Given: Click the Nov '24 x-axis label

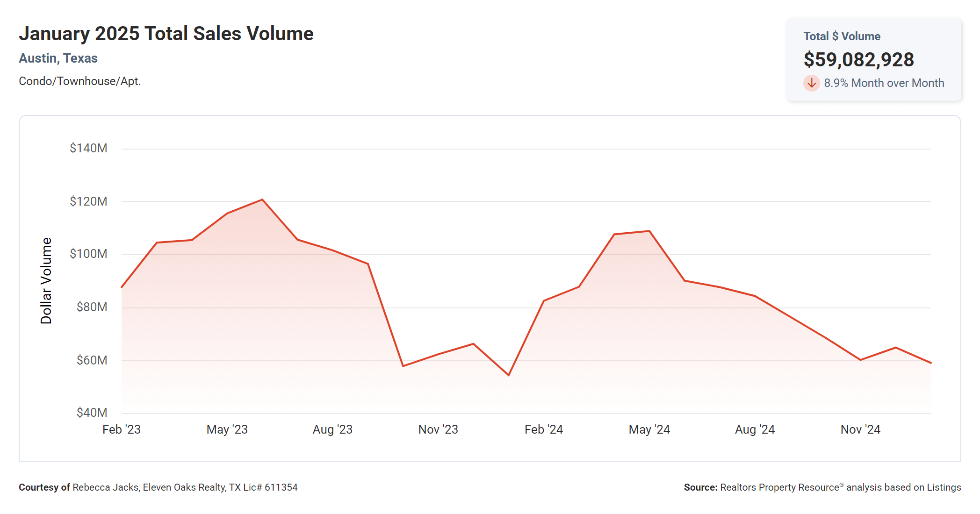Looking at the screenshot, I should click(860, 429).
